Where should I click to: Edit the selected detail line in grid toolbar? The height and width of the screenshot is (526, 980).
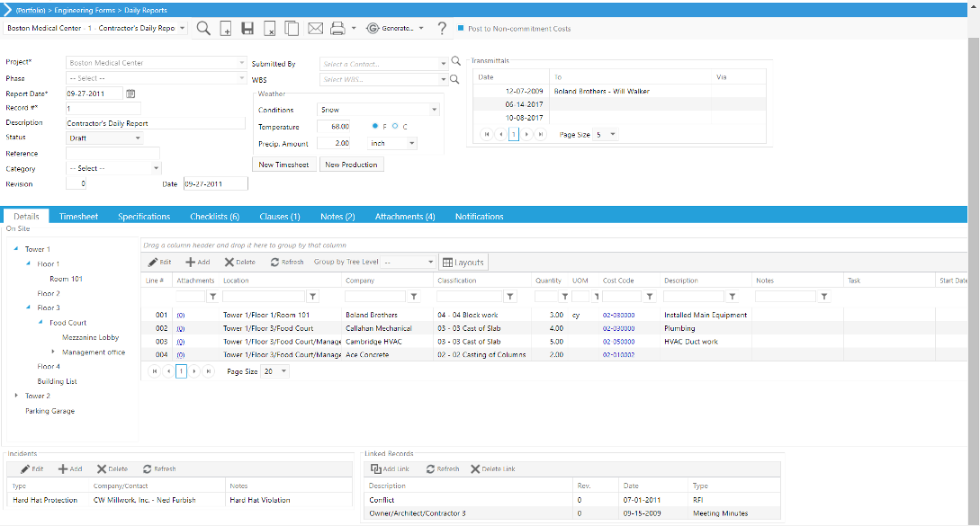tap(159, 263)
